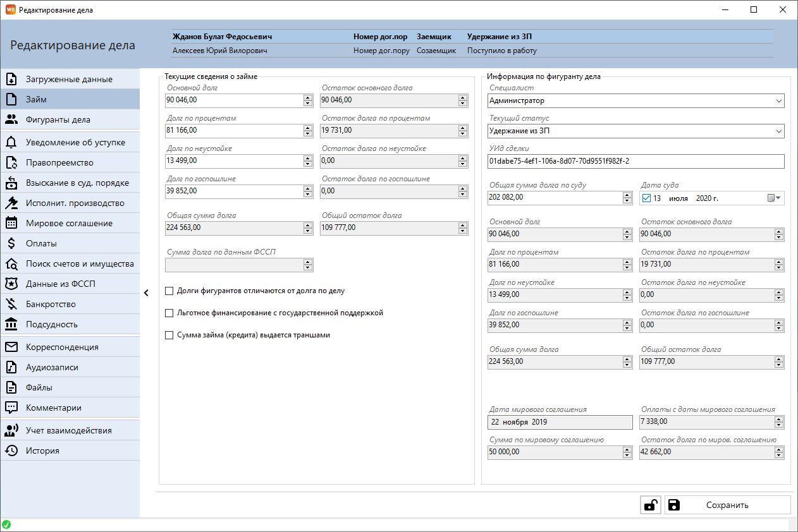Select borrower row Жданов Булат Федосьевич

[471, 37]
